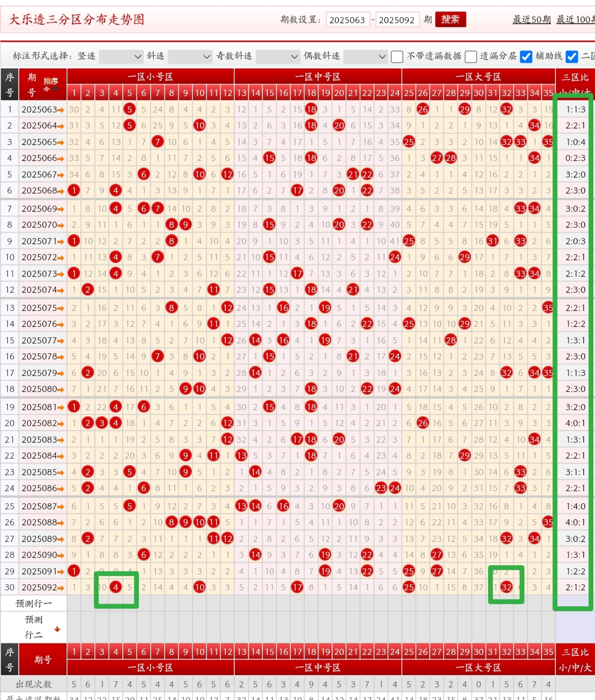Screen dimensions: 595x700
Task: Open the 偶数斜连 dropdown
Action: tap(366, 56)
